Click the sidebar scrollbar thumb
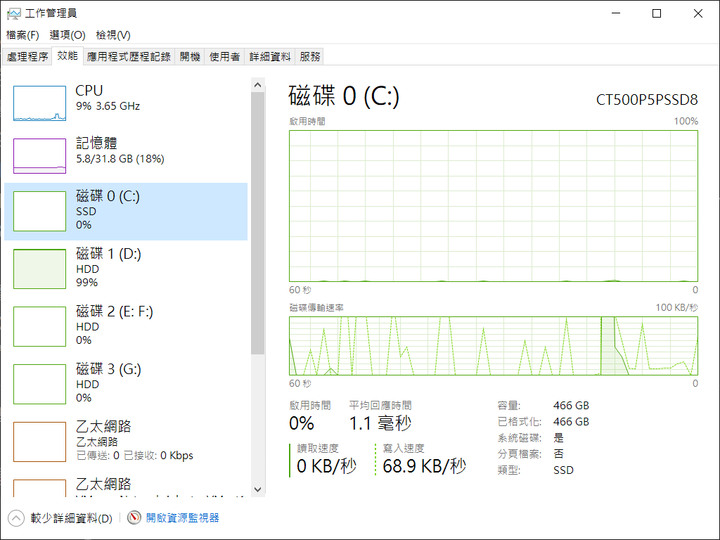Image resolution: width=720 pixels, height=540 pixels. click(258, 223)
